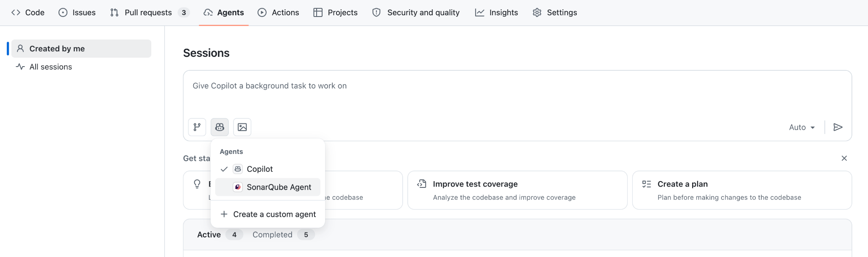868x257 pixels.
Task: Open Create a plan card
Action: point(742,190)
